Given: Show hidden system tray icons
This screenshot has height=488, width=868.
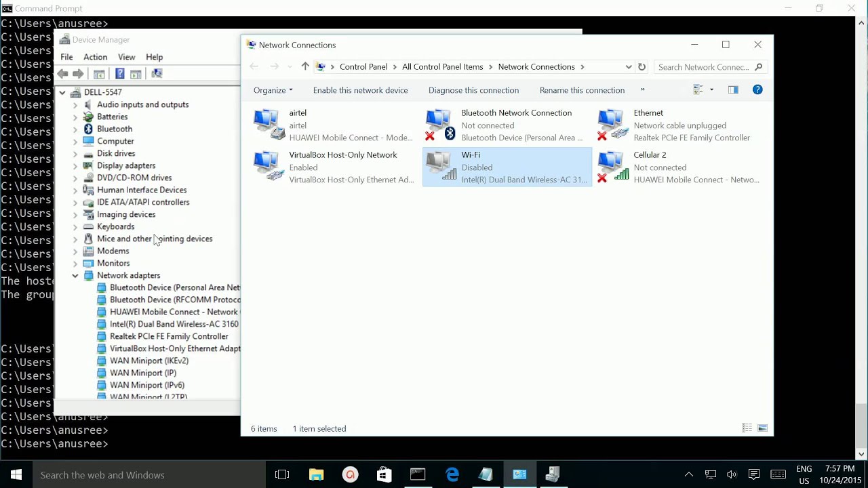Looking at the screenshot, I should (x=688, y=474).
